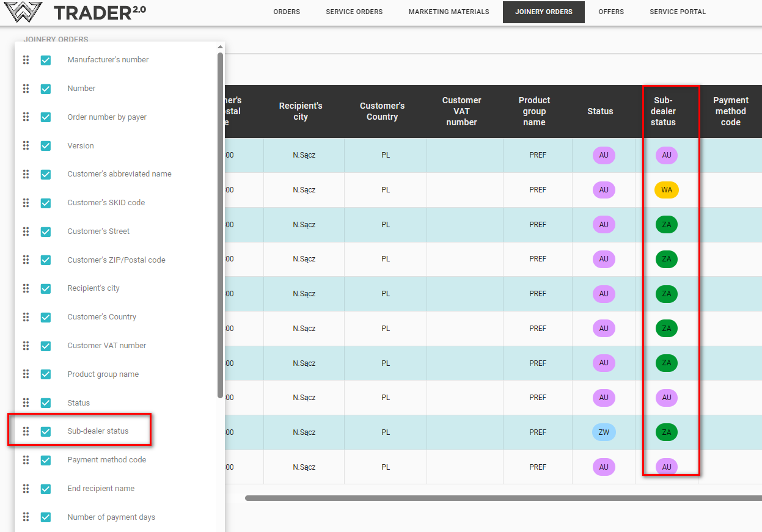Click the Product group name column header
This screenshot has width=762, height=532.
pos(534,111)
